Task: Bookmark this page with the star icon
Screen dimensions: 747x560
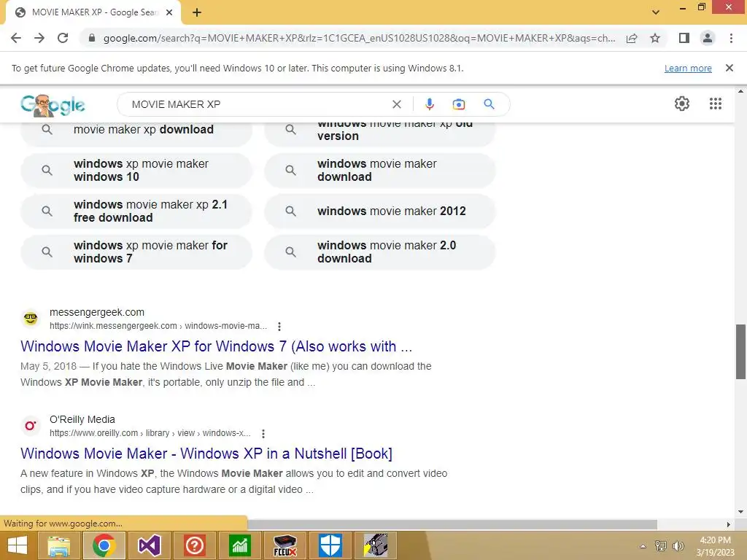Action: tap(655, 38)
